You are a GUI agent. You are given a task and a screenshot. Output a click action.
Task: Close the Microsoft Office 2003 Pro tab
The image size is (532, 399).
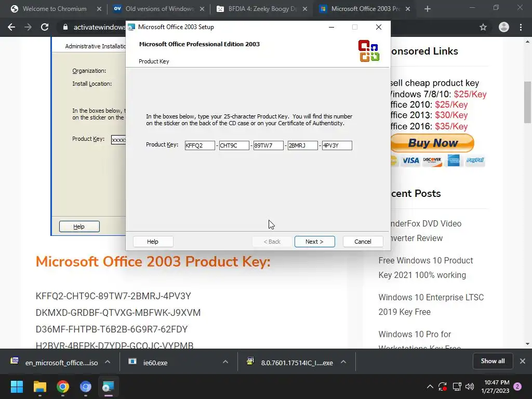click(x=408, y=9)
